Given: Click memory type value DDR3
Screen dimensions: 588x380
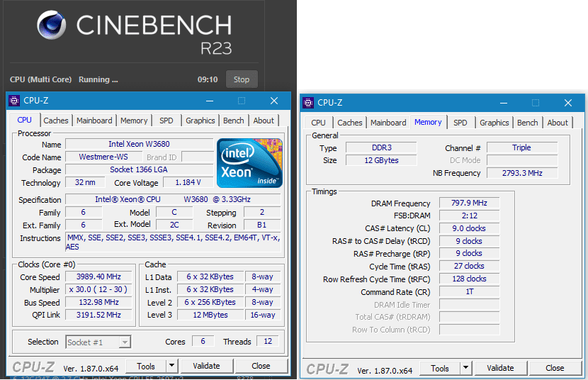Looking at the screenshot, I should (381, 147).
